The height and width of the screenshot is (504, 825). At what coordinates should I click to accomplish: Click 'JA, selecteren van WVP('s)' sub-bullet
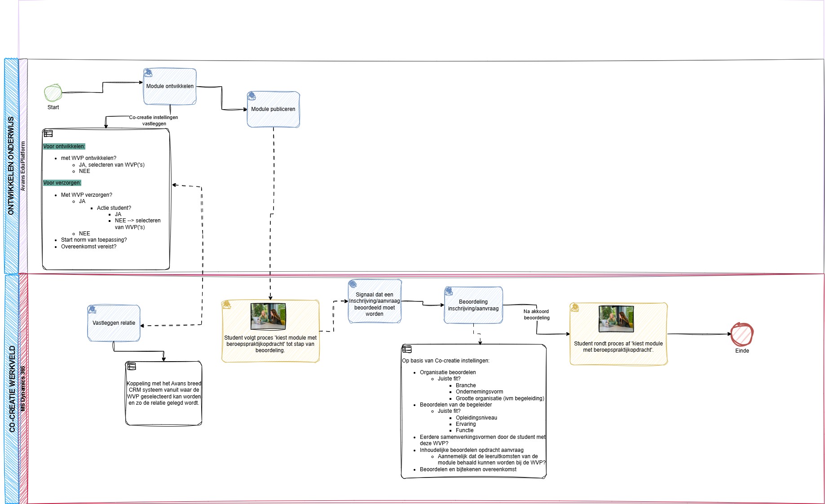pos(112,165)
